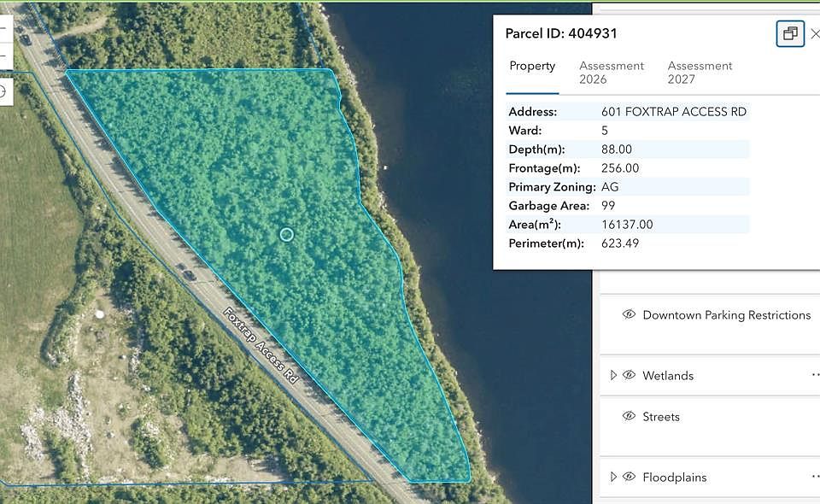Image resolution: width=820 pixels, height=504 pixels.
Task: Click the Floodplains layer name
Action: point(675,478)
